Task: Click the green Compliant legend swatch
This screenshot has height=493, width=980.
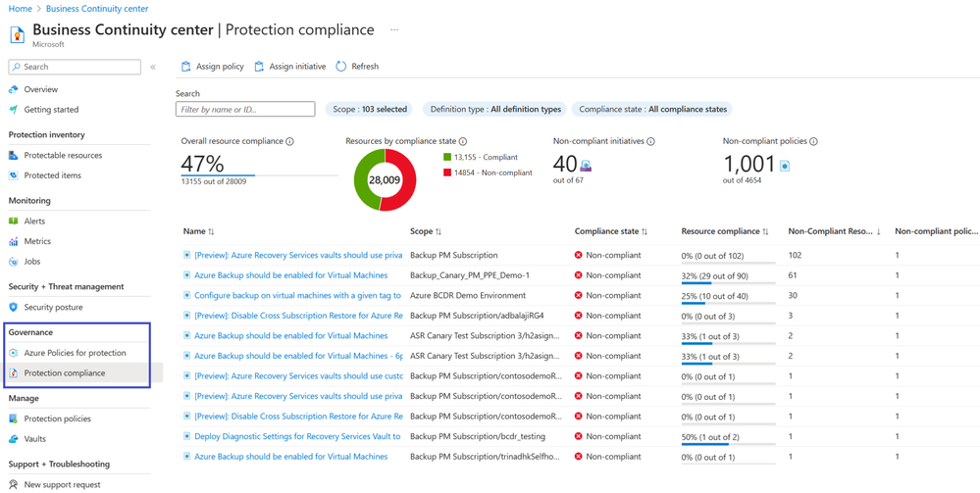Action: pos(447,158)
